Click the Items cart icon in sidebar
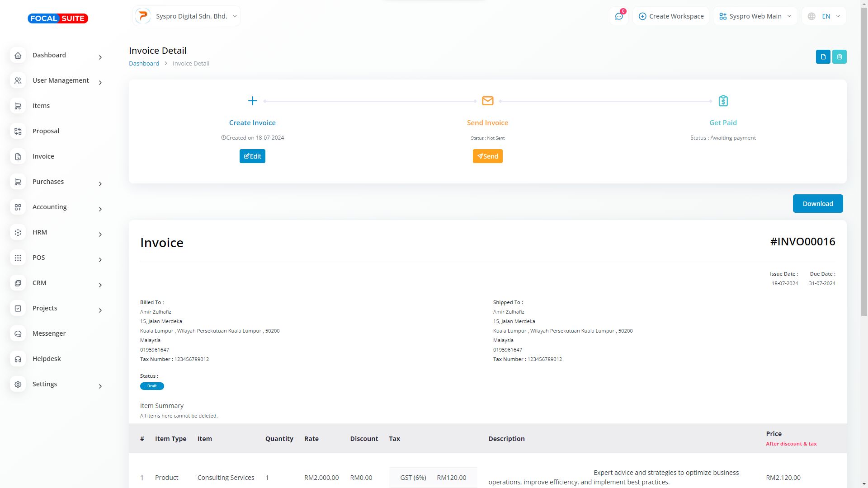This screenshot has width=868, height=488. tap(18, 106)
